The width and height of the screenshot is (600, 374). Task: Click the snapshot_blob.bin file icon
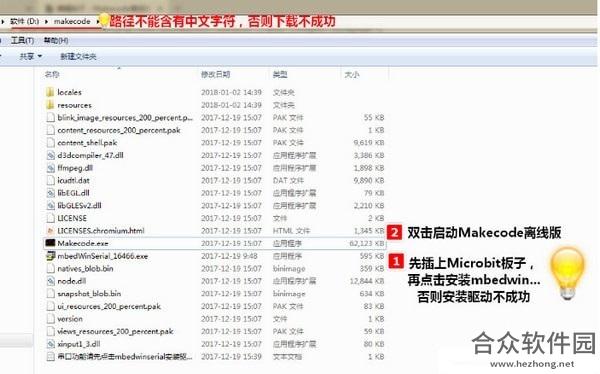coord(50,294)
